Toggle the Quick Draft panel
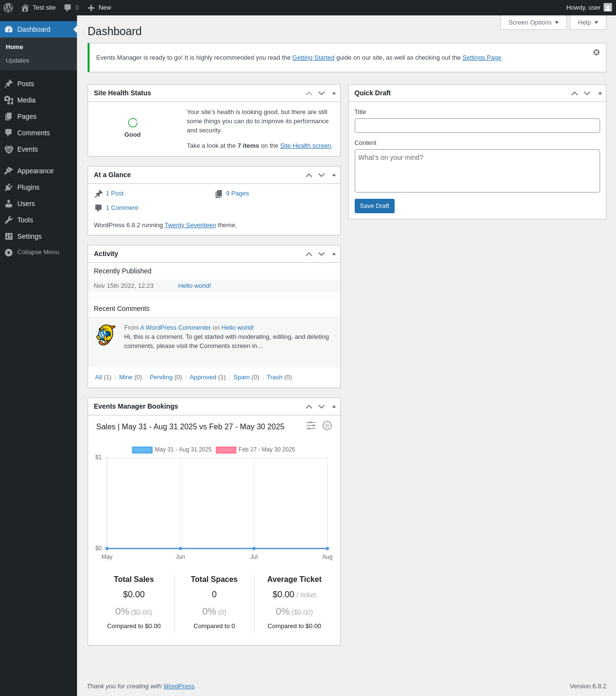Screen dimensions: 616x696 click(x=600, y=93)
